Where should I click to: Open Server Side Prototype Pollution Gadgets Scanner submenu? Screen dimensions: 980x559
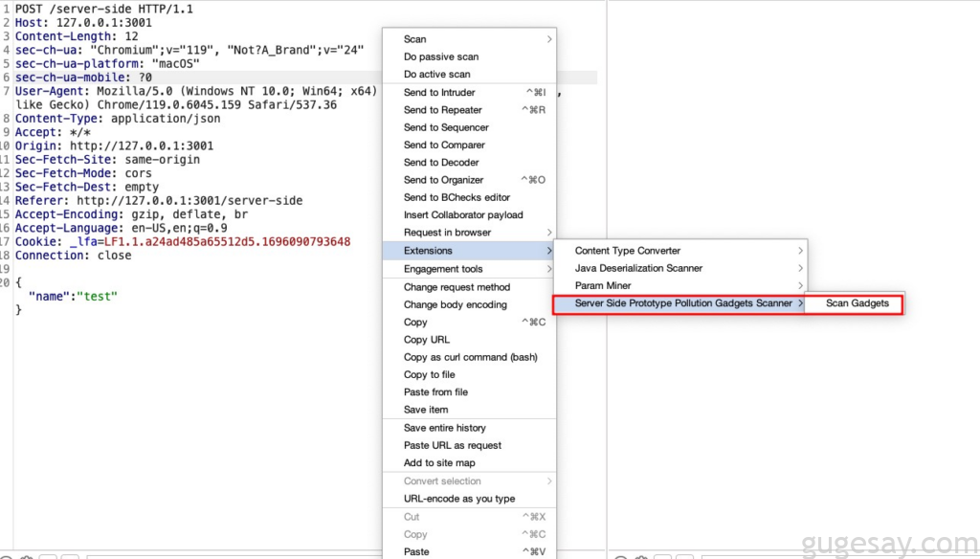(x=682, y=303)
